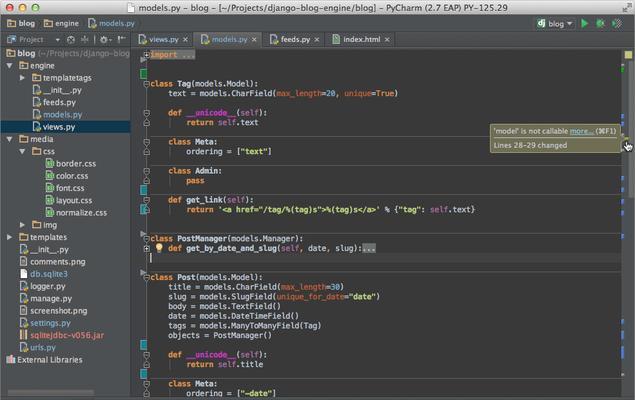The height and width of the screenshot is (400, 635).
Task: Select comments.png in the project tree
Action: [53, 262]
